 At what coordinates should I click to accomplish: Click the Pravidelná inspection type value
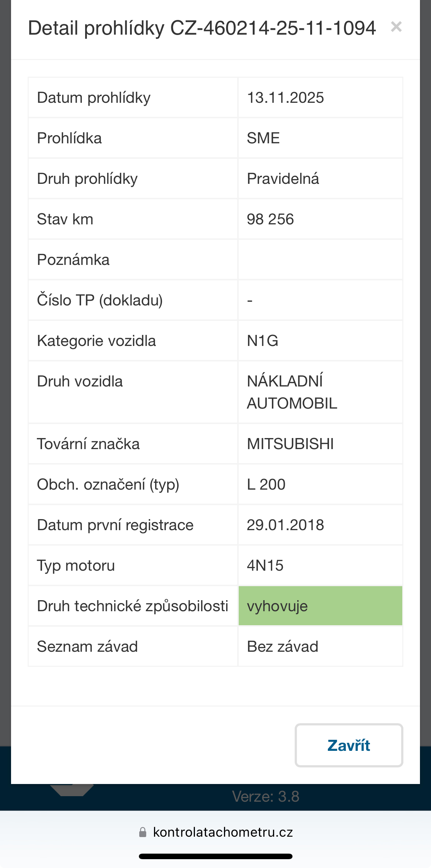[x=283, y=179]
